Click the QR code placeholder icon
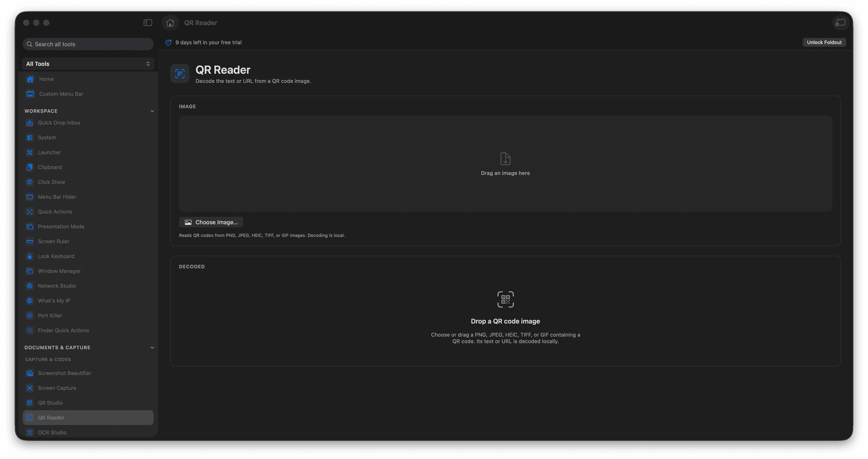Viewport: 868px width, 459px height. tap(505, 300)
